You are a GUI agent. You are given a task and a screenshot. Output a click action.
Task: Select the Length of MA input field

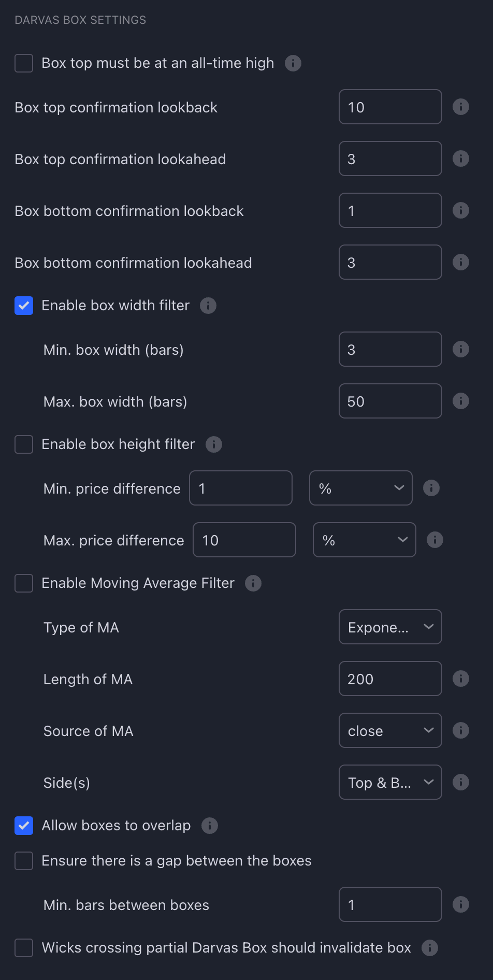point(390,679)
